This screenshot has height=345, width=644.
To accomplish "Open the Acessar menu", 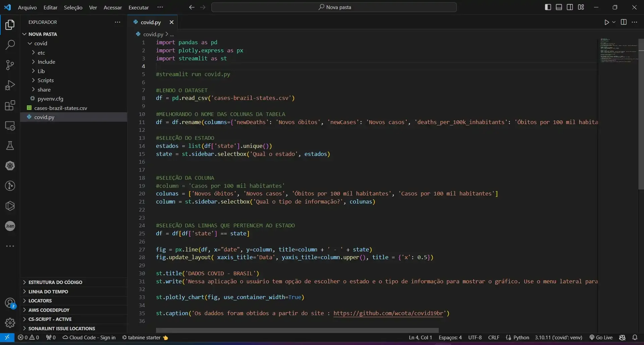I will click(113, 7).
